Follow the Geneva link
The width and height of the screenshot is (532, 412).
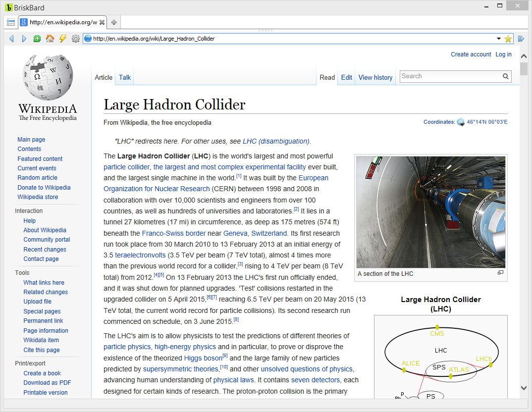(235, 233)
